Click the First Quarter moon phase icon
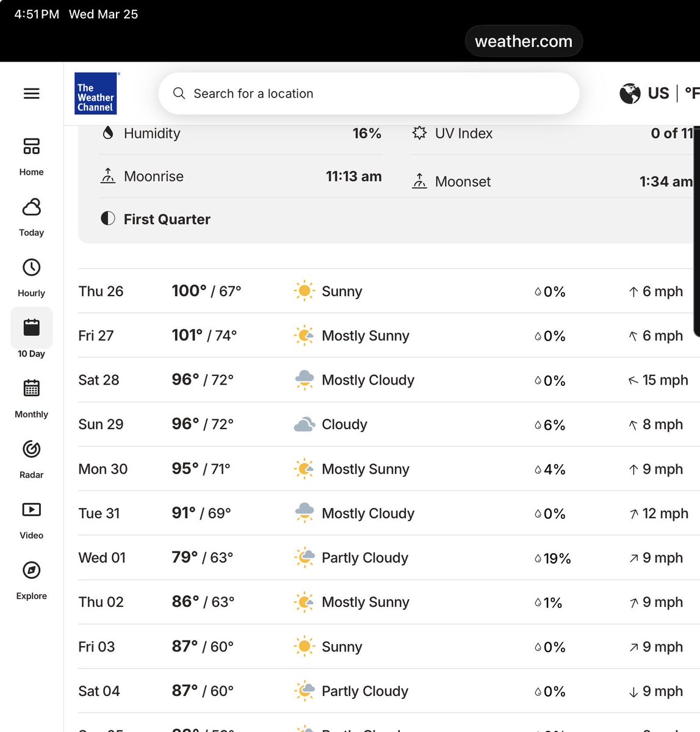This screenshot has width=700, height=732. 108,219
